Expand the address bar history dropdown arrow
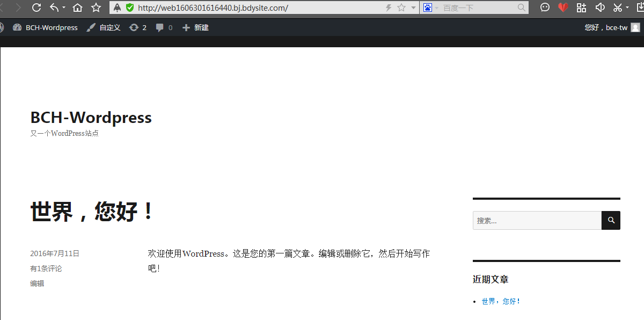644x320 pixels. 413,8
